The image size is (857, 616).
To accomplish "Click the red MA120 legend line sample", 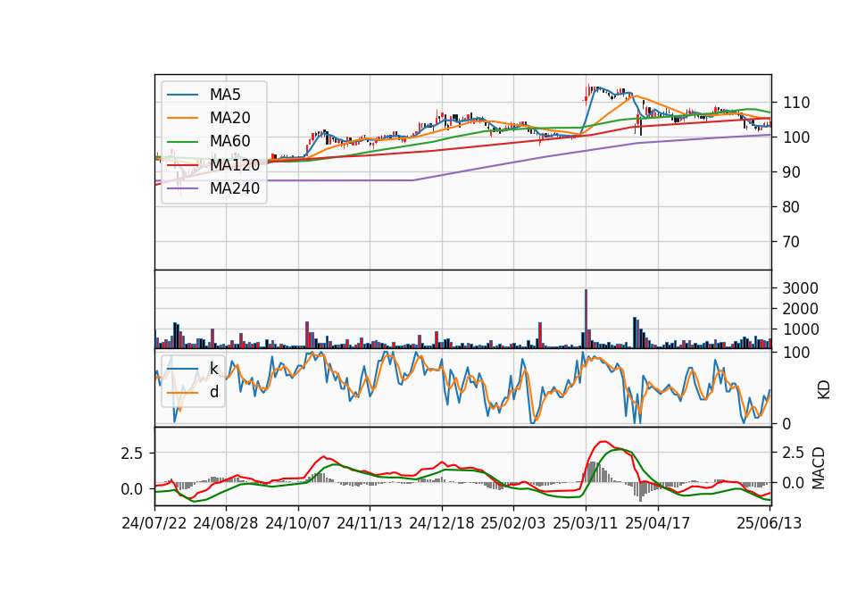I will 182,165.
